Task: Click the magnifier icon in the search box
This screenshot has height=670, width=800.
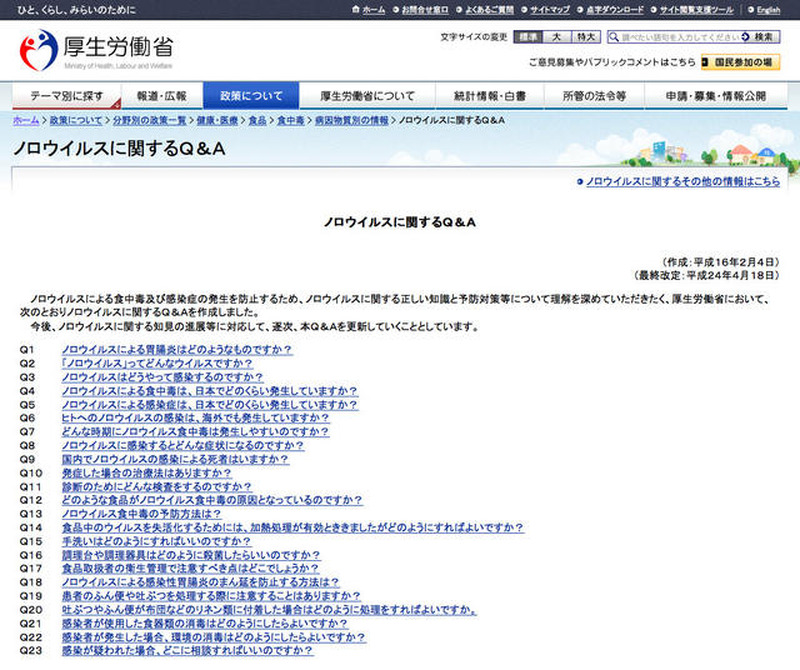Action: click(614, 37)
